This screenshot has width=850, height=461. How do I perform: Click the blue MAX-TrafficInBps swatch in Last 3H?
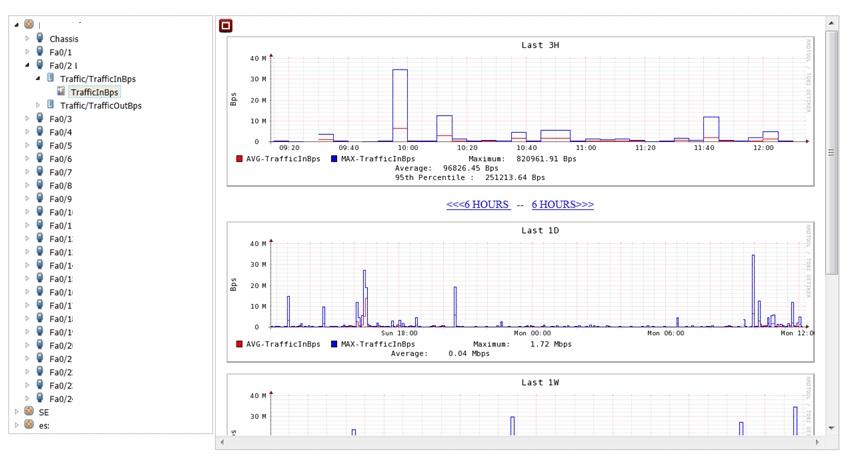click(334, 159)
